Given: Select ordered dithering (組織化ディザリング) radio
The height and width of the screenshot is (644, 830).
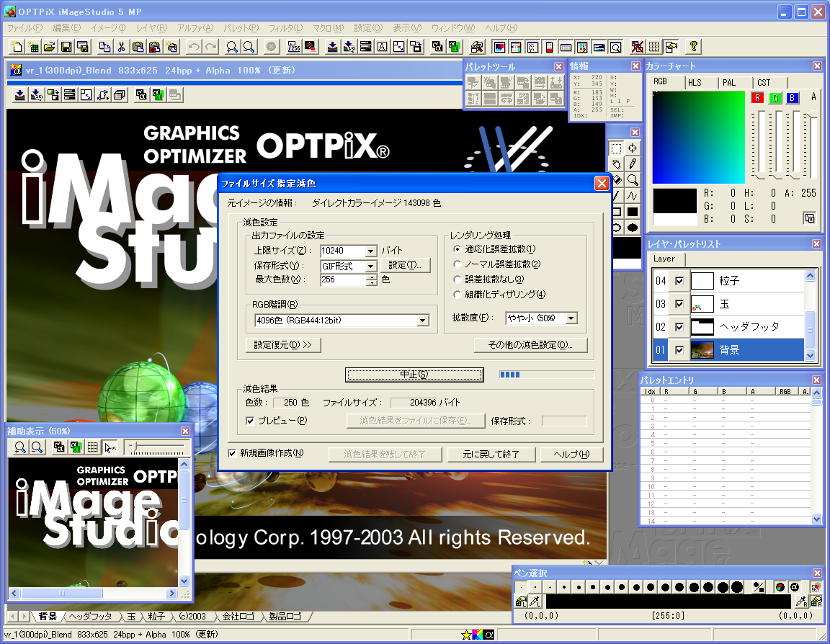Looking at the screenshot, I should coord(458,294).
